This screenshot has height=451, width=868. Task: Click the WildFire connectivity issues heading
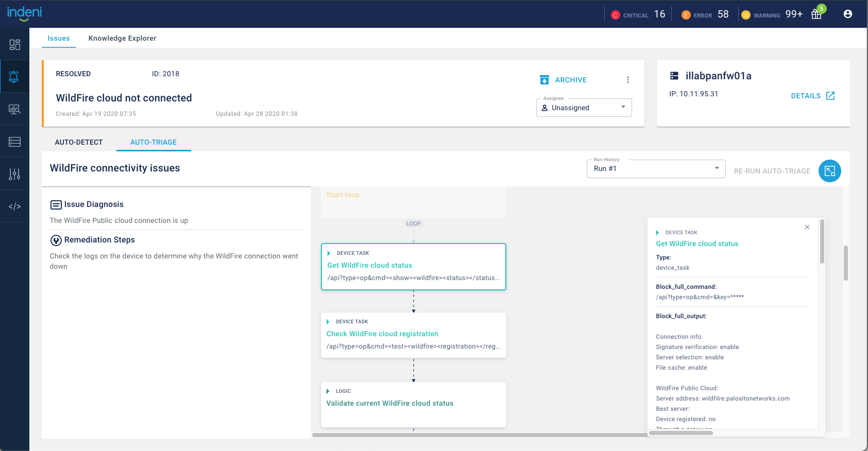(x=115, y=168)
